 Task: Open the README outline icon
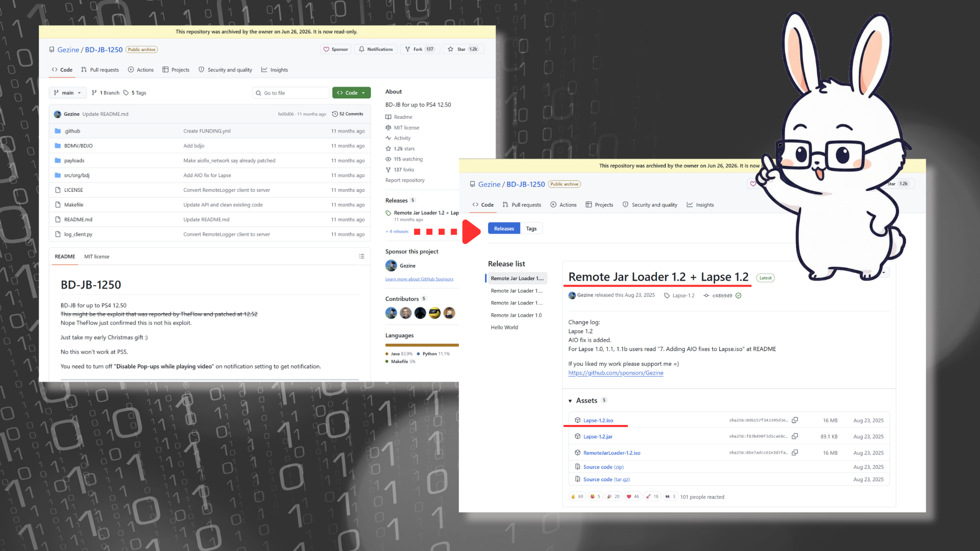(x=361, y=257)
